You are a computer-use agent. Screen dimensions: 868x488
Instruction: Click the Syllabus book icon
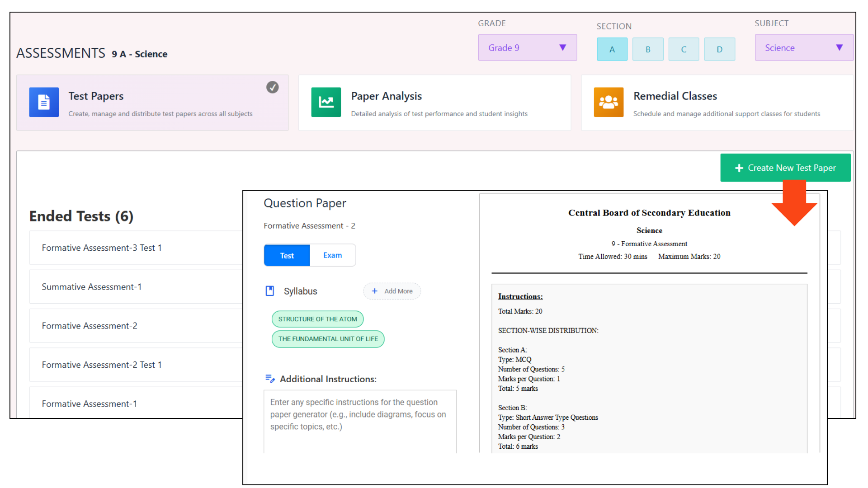point(270,291)
